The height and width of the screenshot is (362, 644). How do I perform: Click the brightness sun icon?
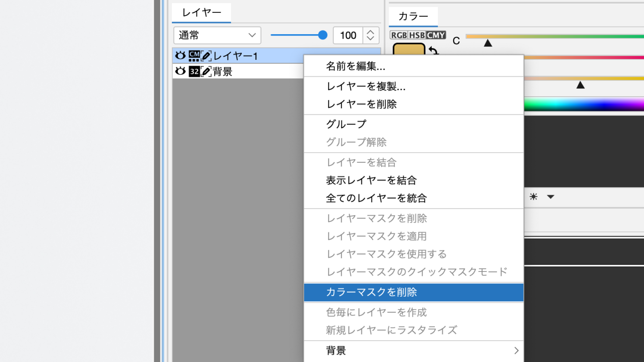[x=533, y=197]
